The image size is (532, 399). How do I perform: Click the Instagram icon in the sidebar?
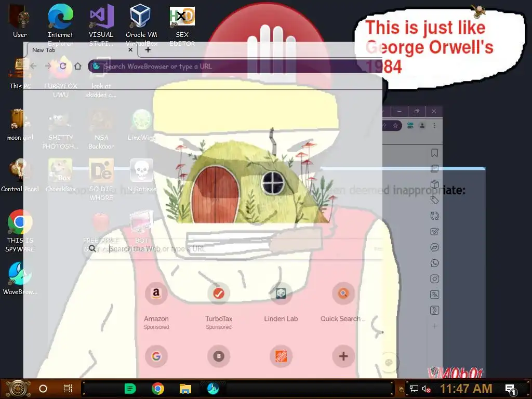click(x=435, y=279)
